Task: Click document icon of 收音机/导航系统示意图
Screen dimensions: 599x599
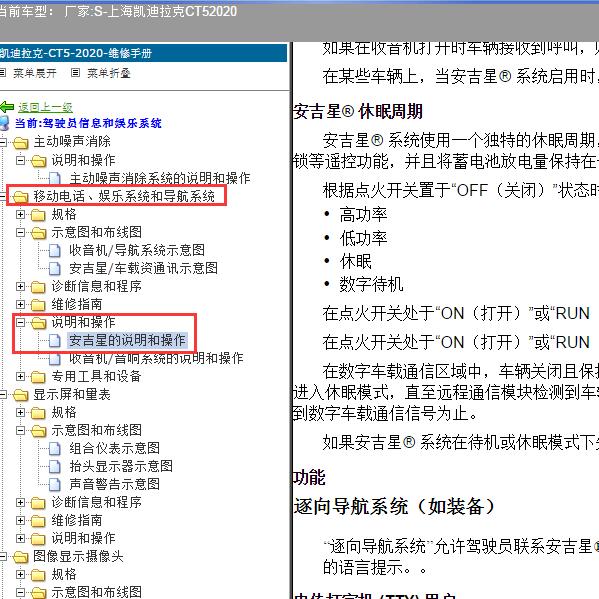Action: pos(55,251)
